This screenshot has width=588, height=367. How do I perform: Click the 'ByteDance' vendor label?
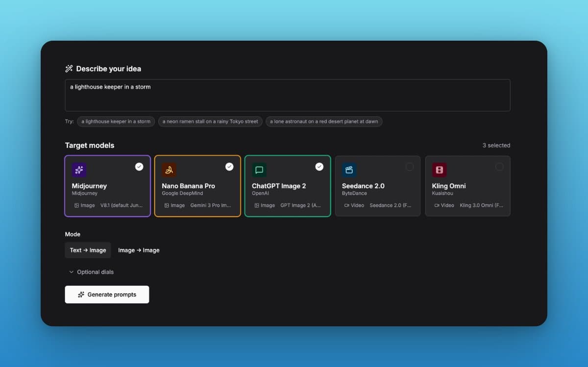(x=354, y=194)
